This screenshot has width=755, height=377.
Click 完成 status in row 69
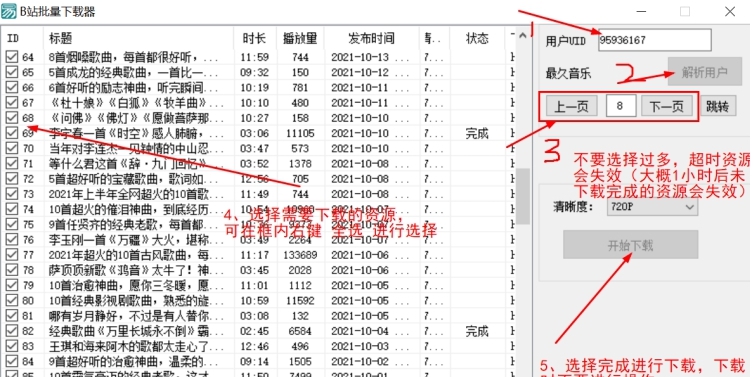(477, 133)
